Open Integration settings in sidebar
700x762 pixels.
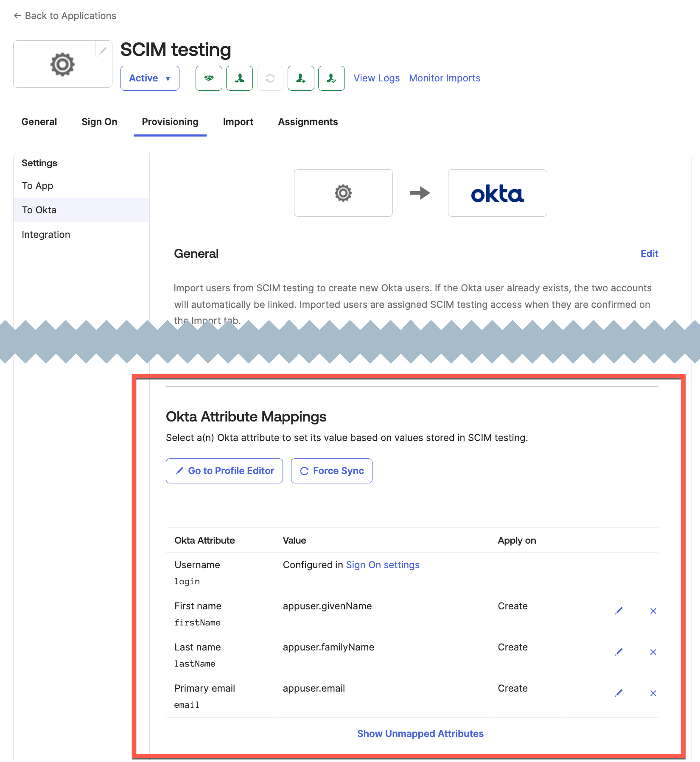pos(46,235)
